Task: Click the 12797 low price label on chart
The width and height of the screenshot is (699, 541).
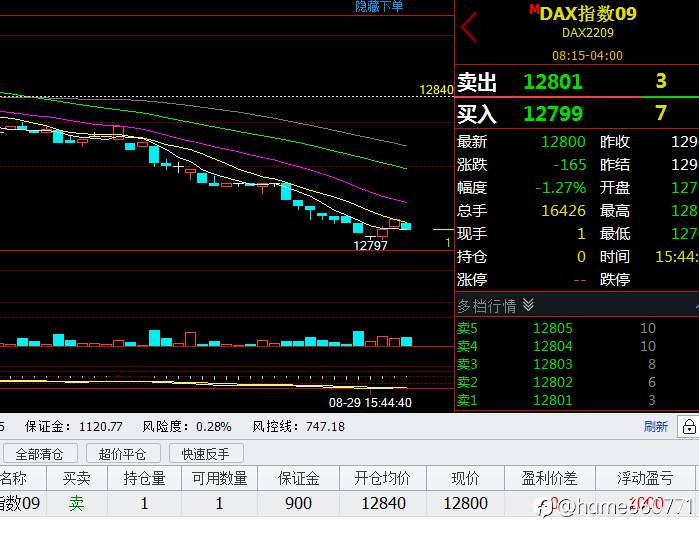Action: 370,246
